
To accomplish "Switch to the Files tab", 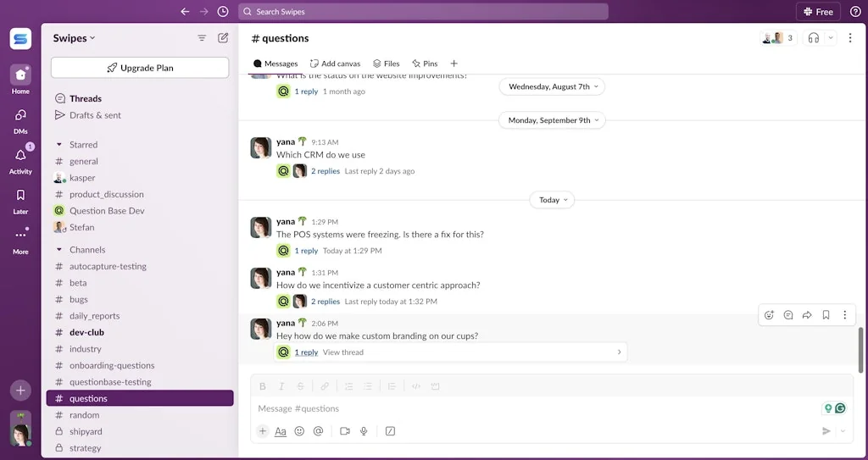I will (386, 64).
